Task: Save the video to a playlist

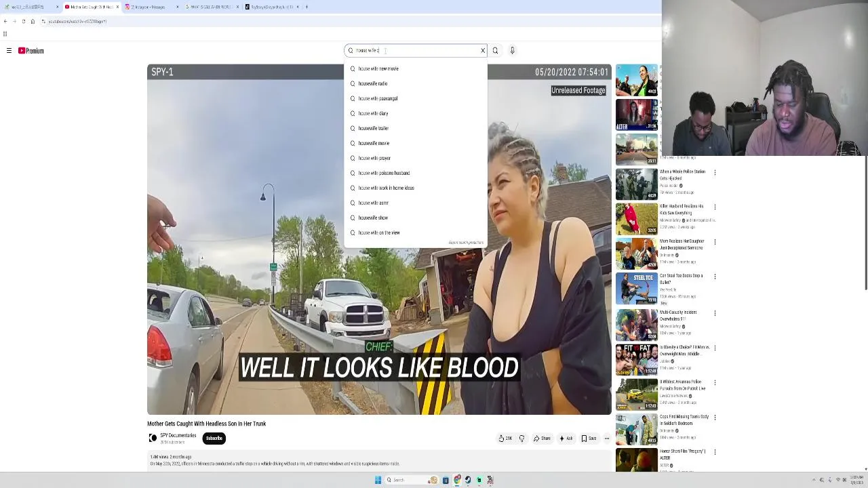Action: tap(589, 439)
